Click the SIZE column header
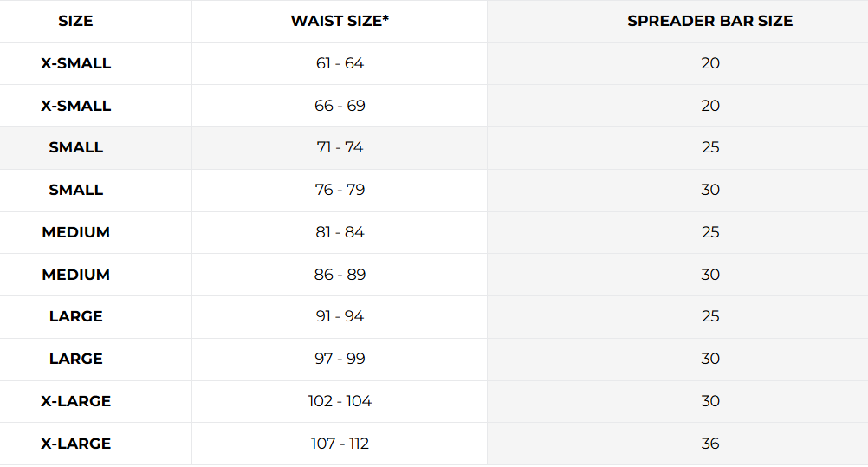 click(76, 21)
